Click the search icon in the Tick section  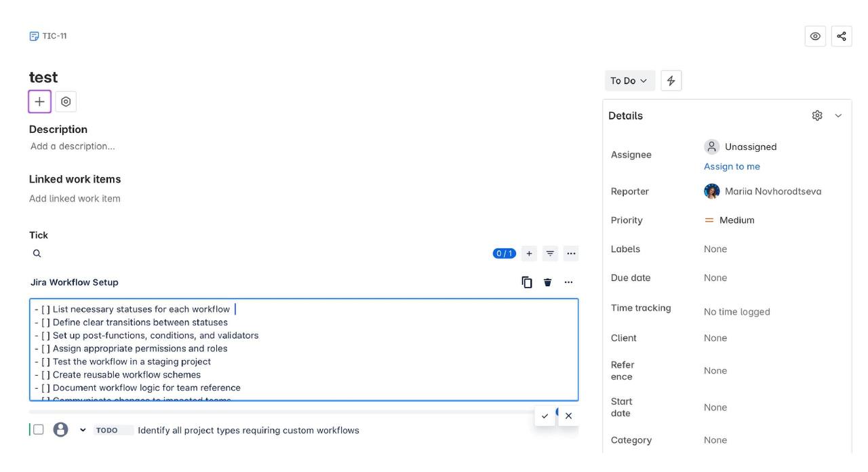coord(37,254)
